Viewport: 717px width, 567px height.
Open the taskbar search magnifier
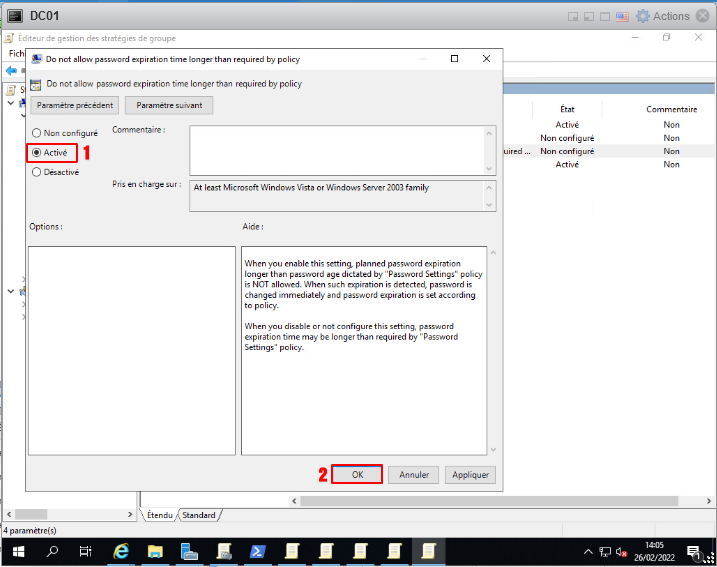click(x=53, y=551)
